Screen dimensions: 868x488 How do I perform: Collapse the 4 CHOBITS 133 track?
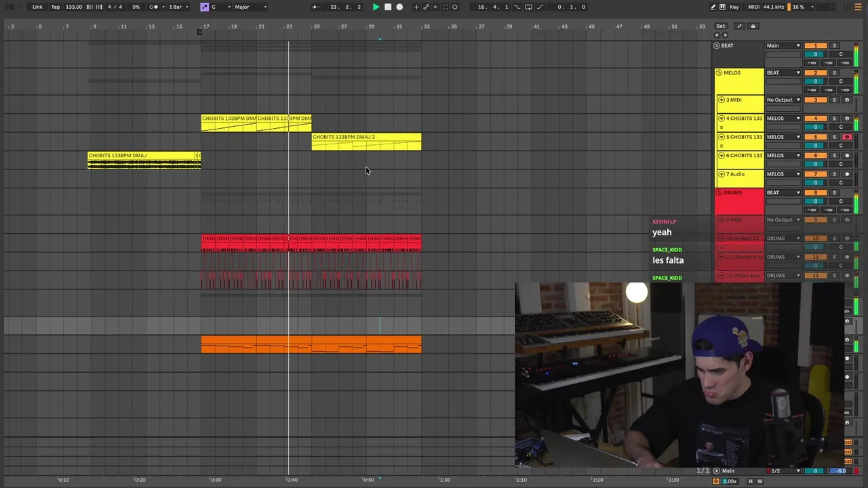722,118
